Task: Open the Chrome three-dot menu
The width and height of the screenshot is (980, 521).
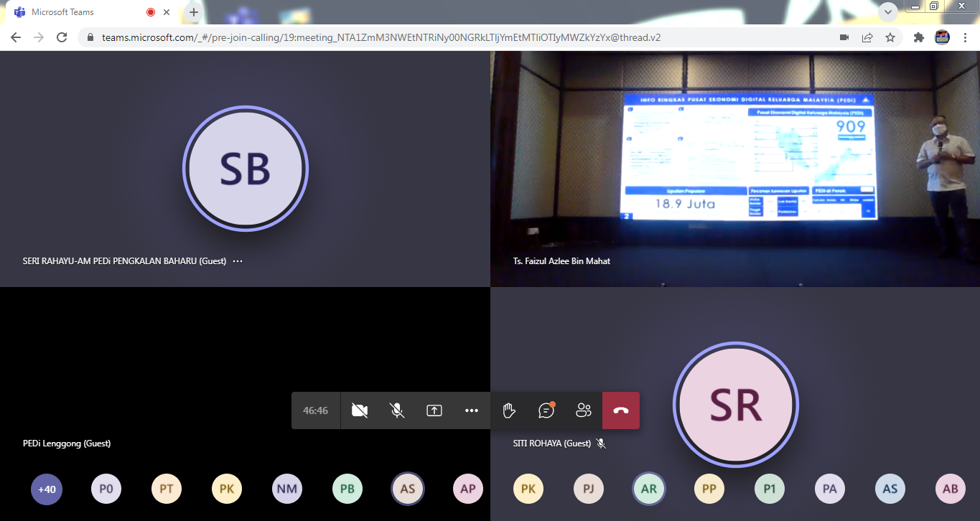Action: (966, 37)
